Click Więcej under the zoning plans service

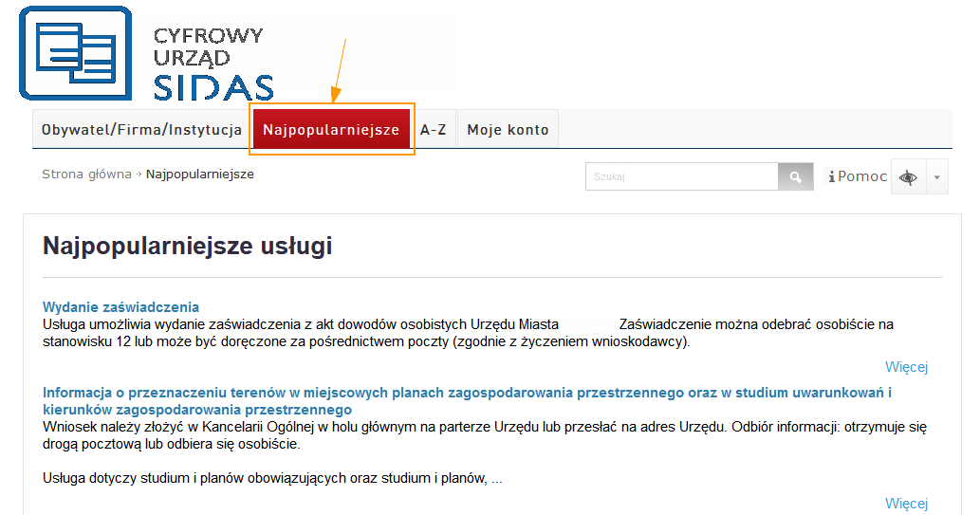coord(906,504)
